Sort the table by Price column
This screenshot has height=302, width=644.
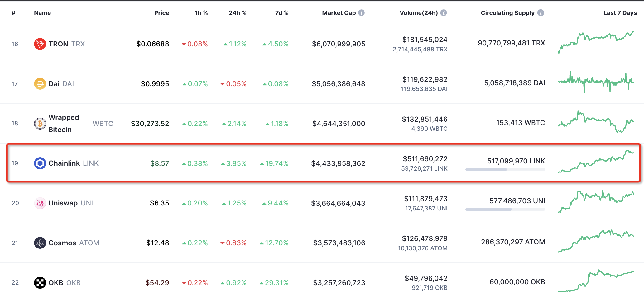pyautogui.click(x=161, y=13)
